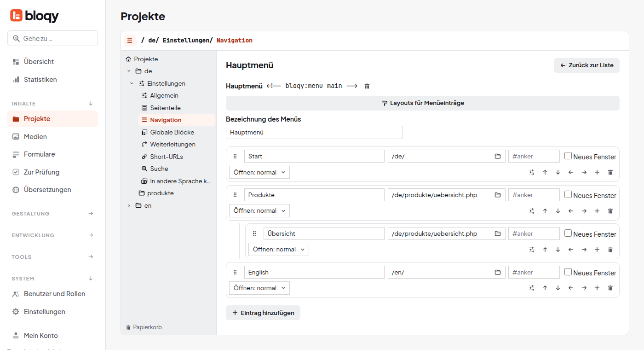Delete the Übersicht sub-entry
The height and width of the screenshot is (350, 644).
[610, 250]
